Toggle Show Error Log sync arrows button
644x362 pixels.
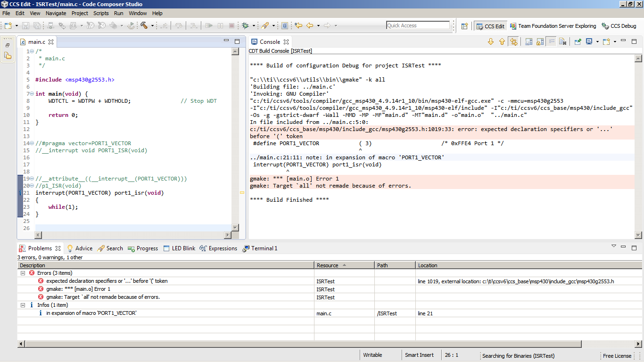click(513, 42)
